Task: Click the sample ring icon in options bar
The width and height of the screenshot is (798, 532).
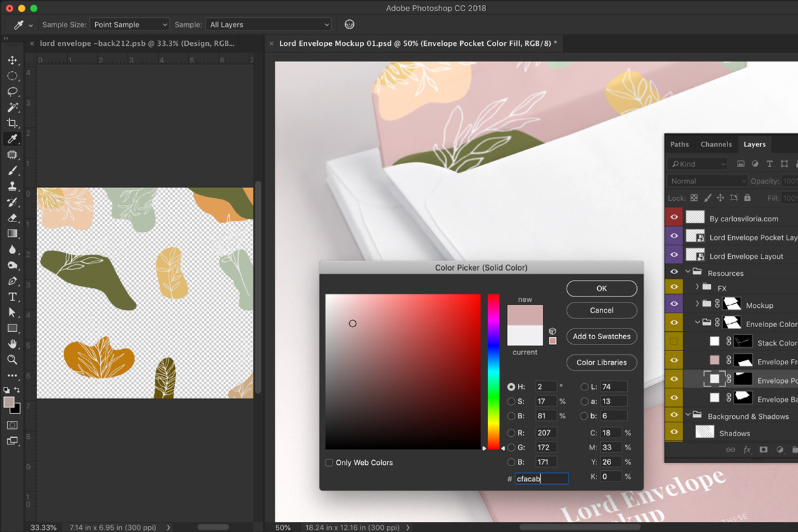Action: [x=349, y=25]
